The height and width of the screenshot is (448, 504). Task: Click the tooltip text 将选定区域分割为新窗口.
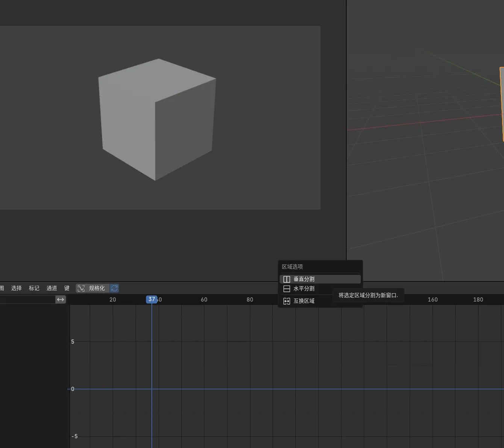tap(368, 295)
